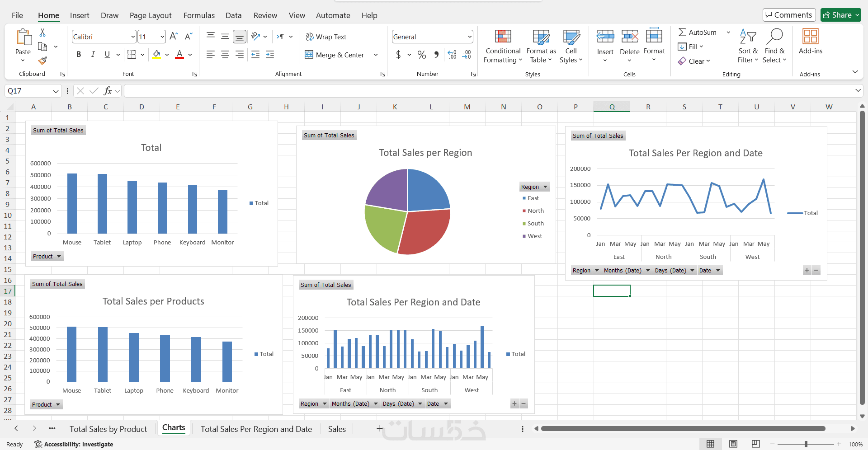Switch to Total Sales by Product sheet
Viewport: 868px width, 450px height.
click(108, 429)
